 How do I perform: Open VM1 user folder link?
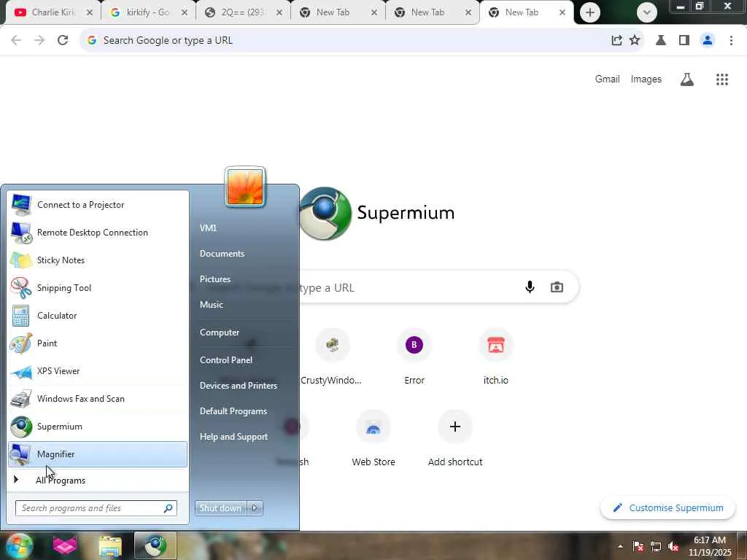tap(208, 228)
